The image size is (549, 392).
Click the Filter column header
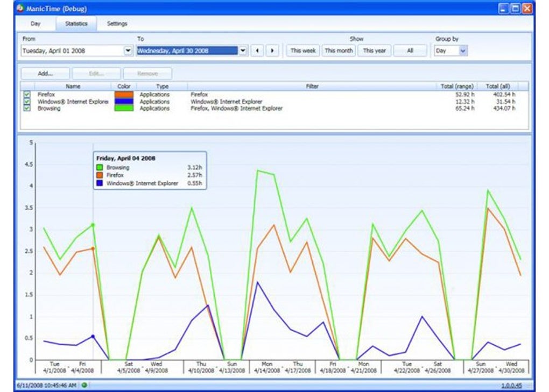[312, 87]
